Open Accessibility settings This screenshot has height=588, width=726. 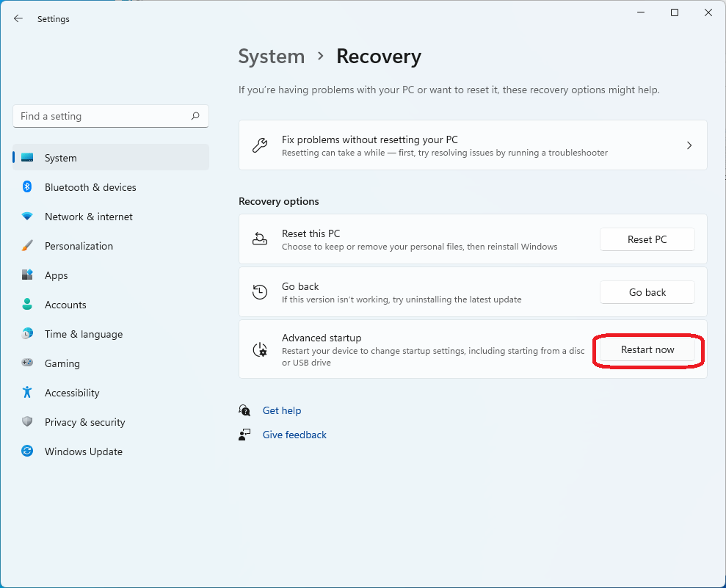(x=111, y=393)
